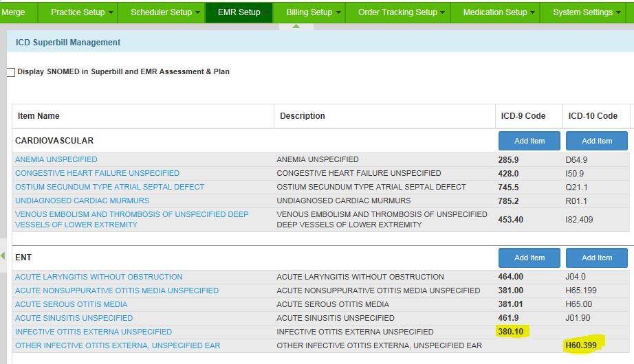634x364 pixels.
Task: Open Medication Setup menu
Action: click(499, 12)
